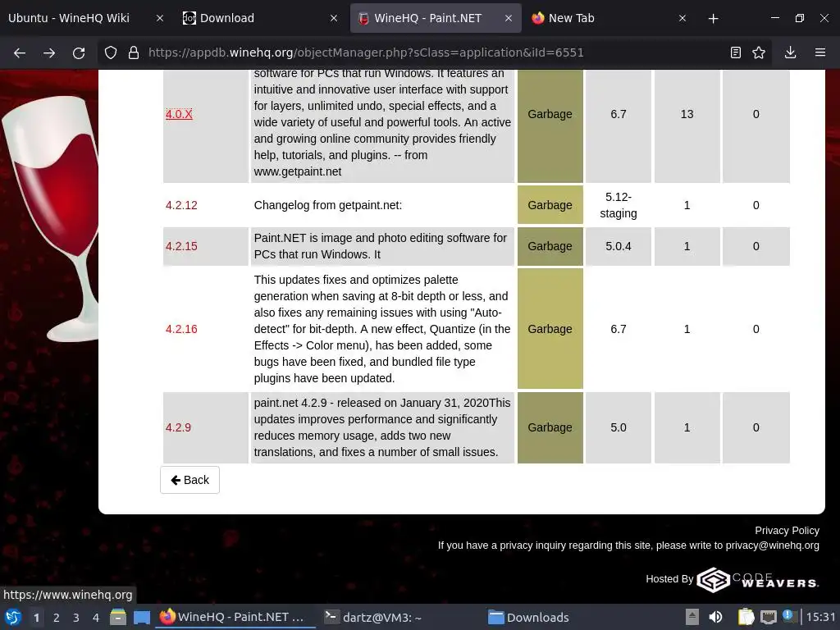
Task: Switch to workspace 2
Action: [x=57, y=618]
